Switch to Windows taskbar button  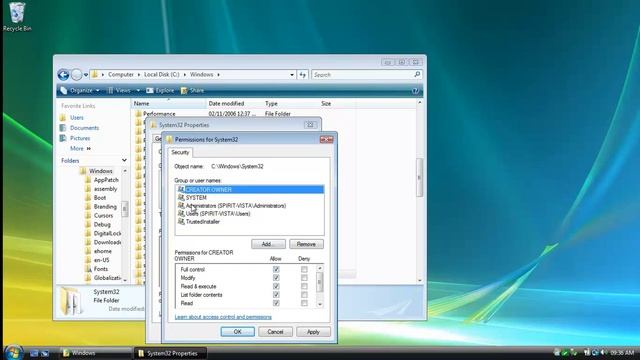coord(96,353)
